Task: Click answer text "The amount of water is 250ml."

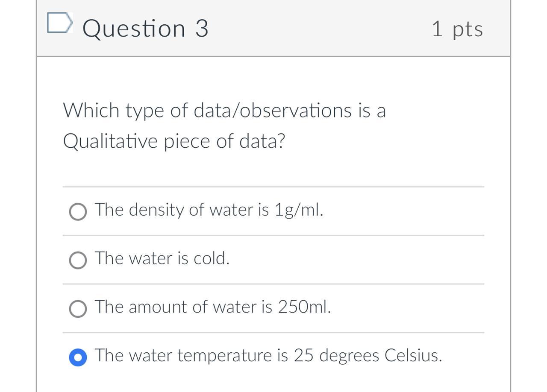Action: click(x=213, y=307)
